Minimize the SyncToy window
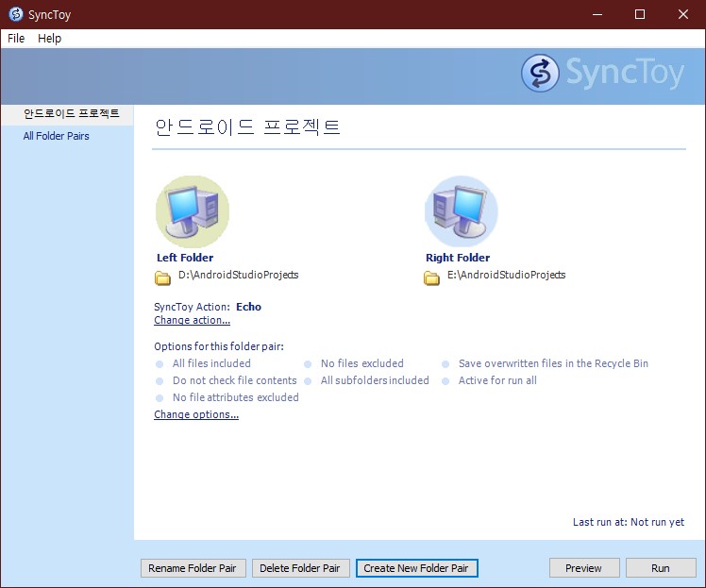Screen dimensions: 706x588 pos(597,14)
